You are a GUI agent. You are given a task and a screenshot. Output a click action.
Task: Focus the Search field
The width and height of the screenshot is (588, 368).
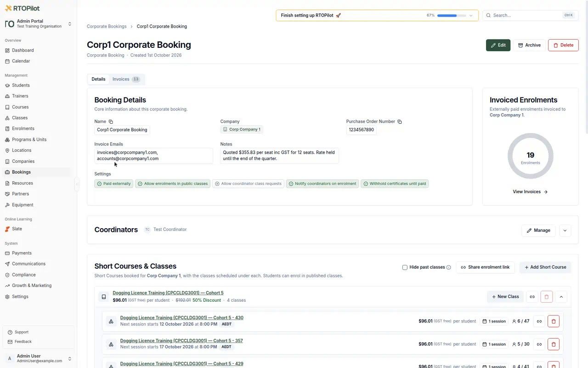(x=531, y=15)
